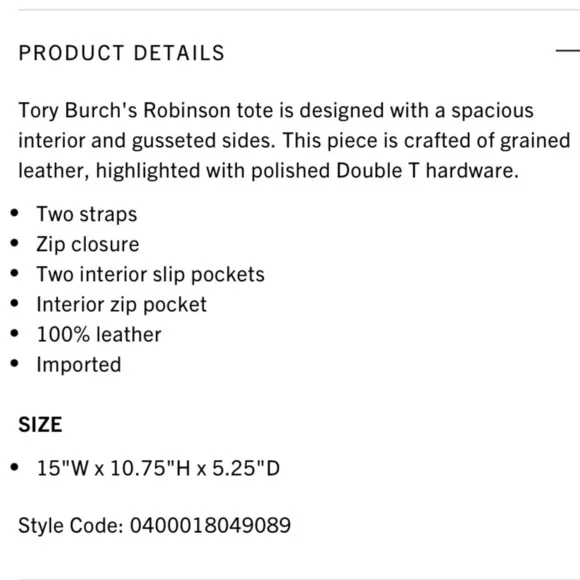Click the SIZE heading
Screen dimensions: 580x580
point(40,424)
